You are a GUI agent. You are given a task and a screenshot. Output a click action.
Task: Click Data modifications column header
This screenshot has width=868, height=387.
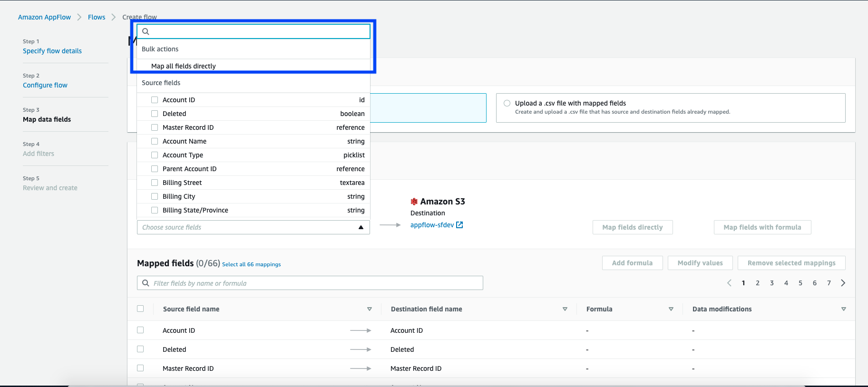point(722,309)
